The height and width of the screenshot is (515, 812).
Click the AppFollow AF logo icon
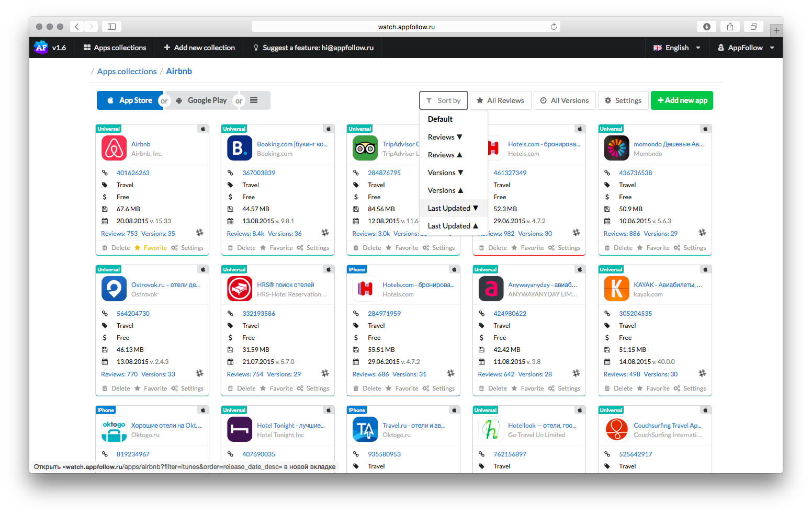point(41,48)
